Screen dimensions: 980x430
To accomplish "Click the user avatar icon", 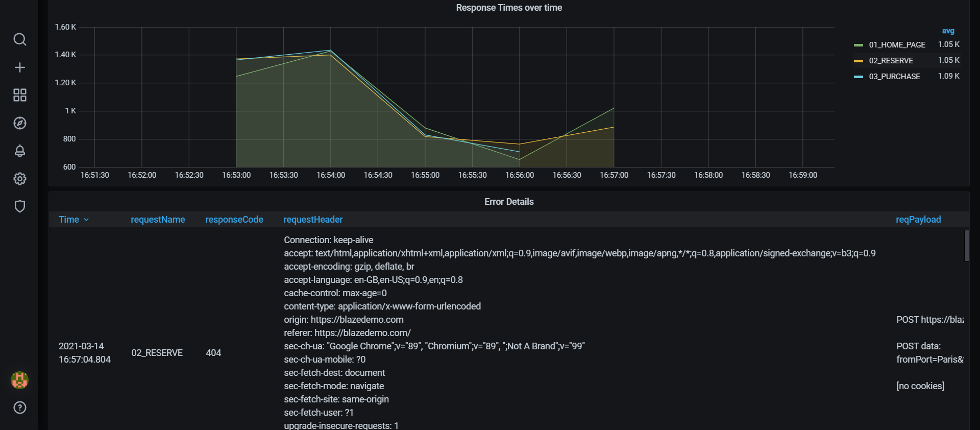I will (x=20, y=380).
